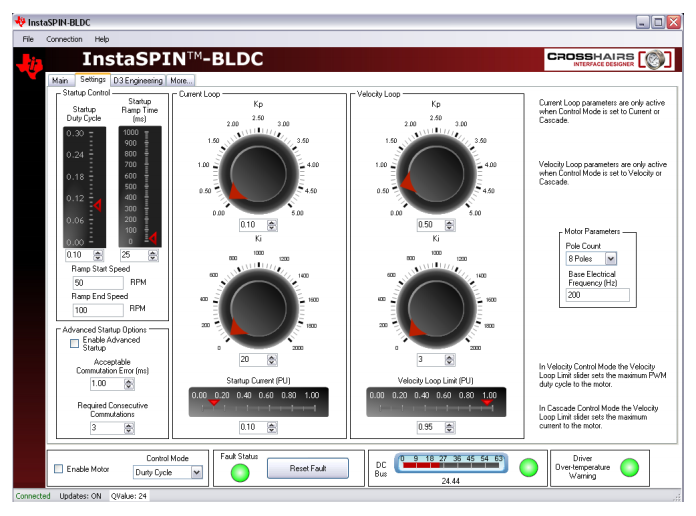Click the Driver Over-temperature Warning LED
This screenshot has width=696, height=516.
click(629, 467)
